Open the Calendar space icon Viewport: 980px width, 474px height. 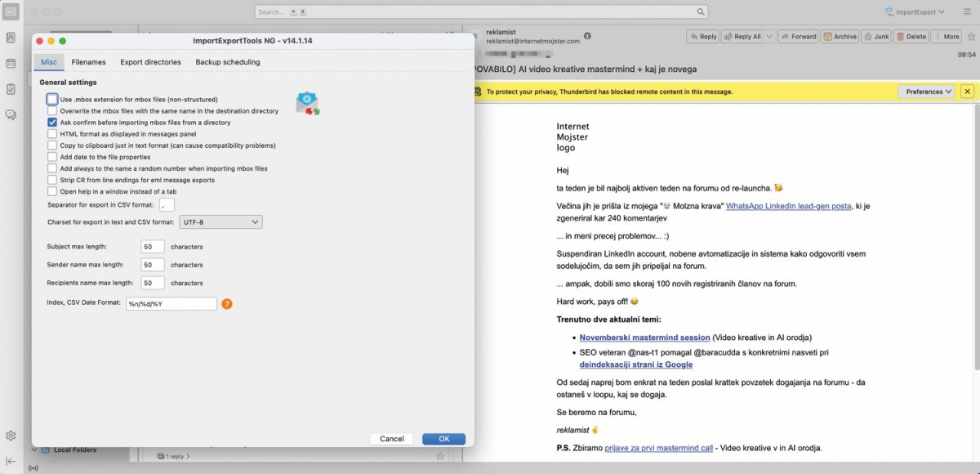[11, 63]
